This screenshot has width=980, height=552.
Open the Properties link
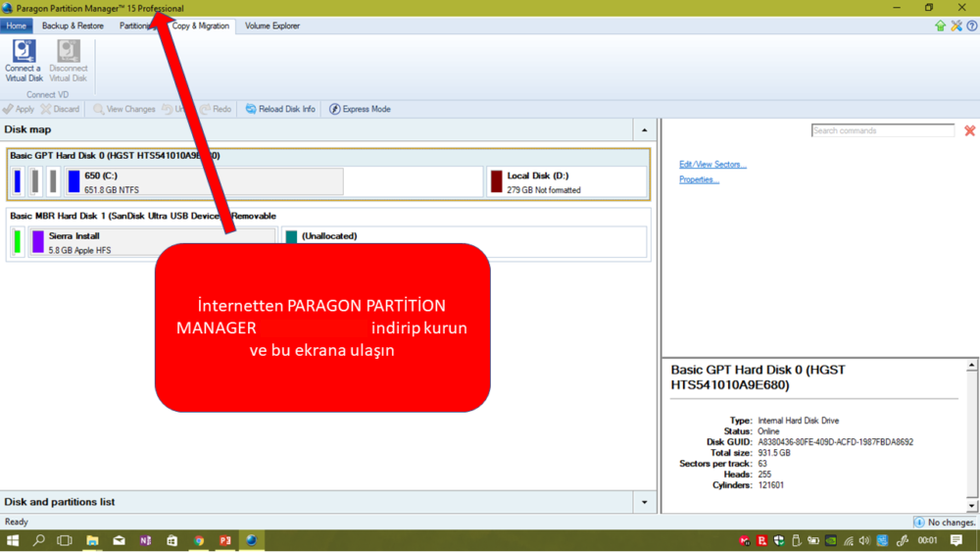699,179
